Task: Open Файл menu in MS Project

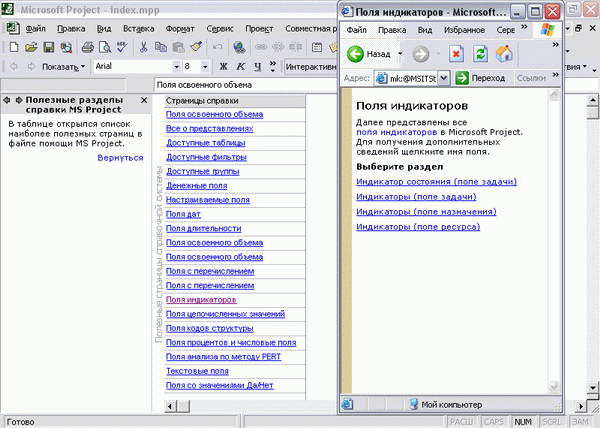Action: [x=35, y=29]
